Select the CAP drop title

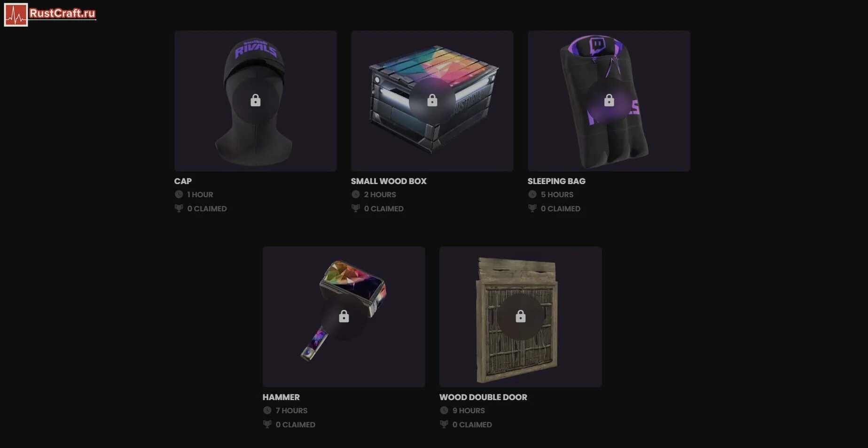(183, 181)
